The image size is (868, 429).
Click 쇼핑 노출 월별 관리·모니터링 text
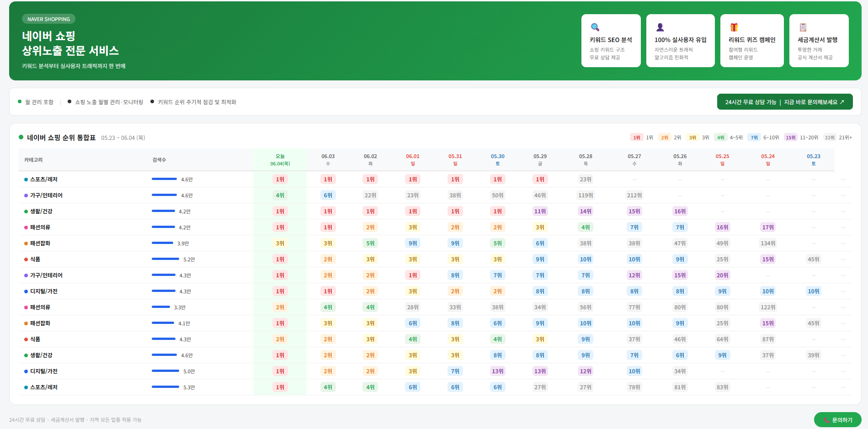point(109,102)
